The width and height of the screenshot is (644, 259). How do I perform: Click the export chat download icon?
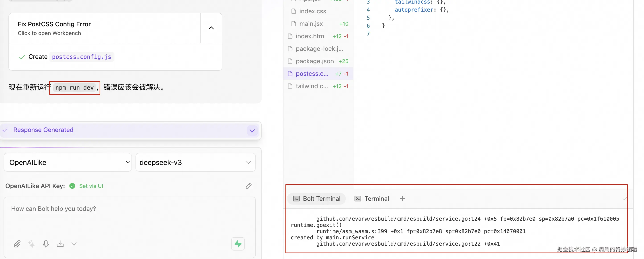click(60, 244)
